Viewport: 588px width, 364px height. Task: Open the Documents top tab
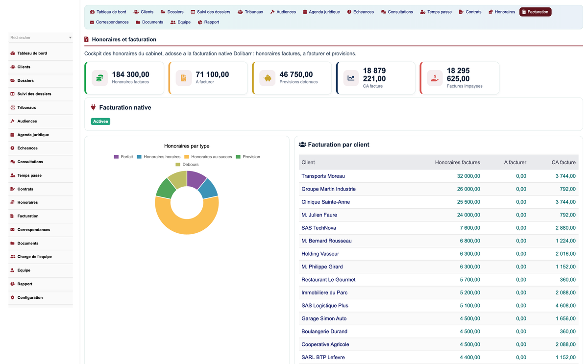click(x=149, y=22)
